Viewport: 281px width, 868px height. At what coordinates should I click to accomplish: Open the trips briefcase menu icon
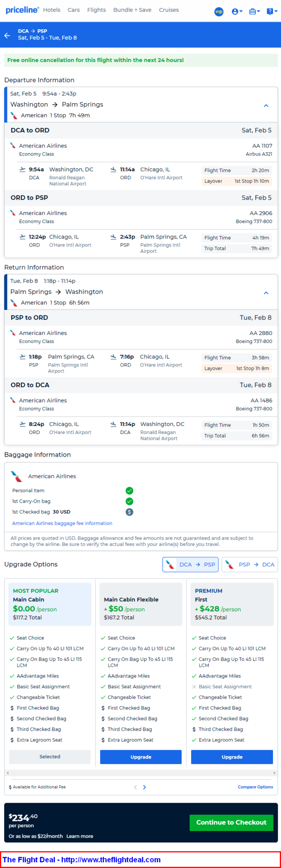click(255, 12)
